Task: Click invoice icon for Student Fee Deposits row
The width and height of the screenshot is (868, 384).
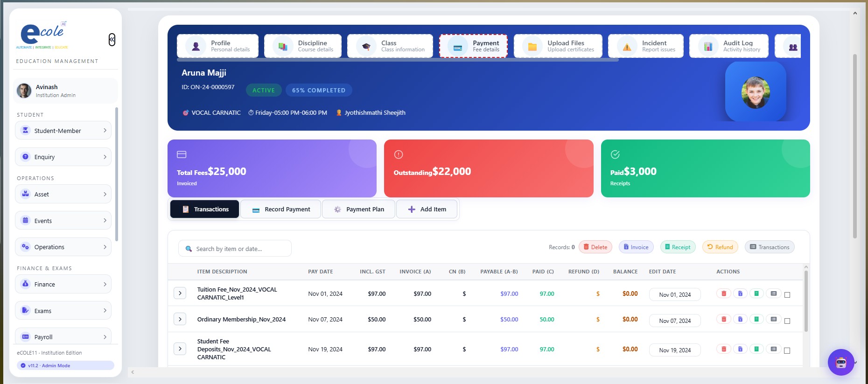Action: (x=740, y=349)
